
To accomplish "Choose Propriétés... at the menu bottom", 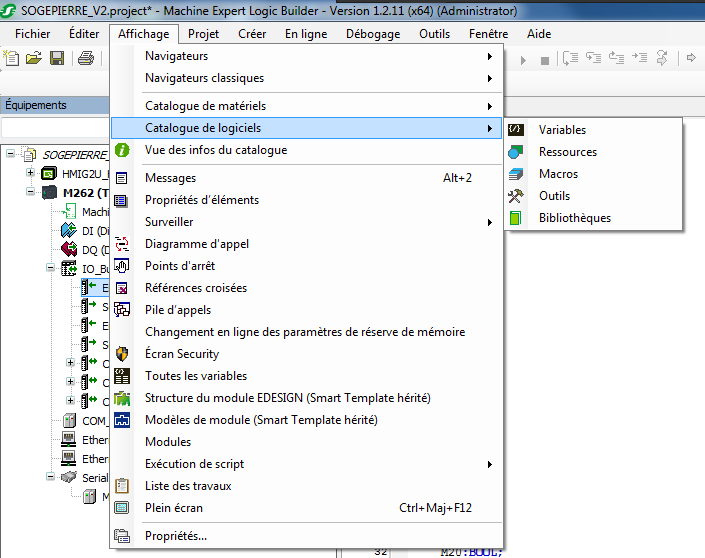I will coord(175,536).
